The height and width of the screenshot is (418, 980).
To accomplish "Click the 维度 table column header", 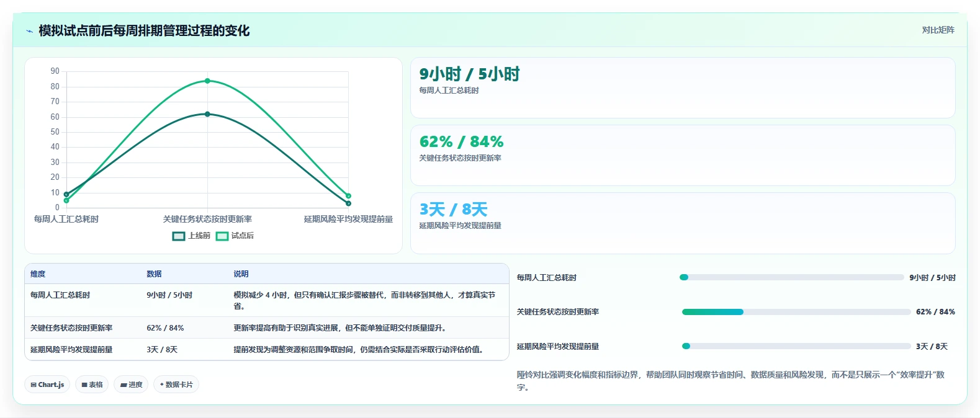I will click(x=38, y=274).
